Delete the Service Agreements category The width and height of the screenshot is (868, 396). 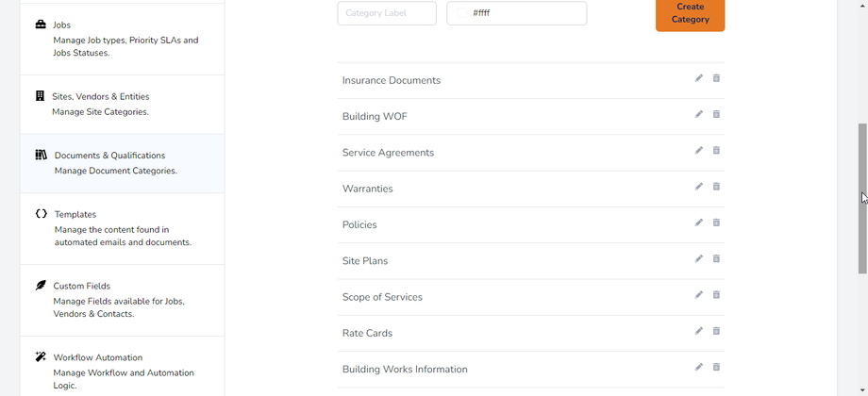pos(716,151)
